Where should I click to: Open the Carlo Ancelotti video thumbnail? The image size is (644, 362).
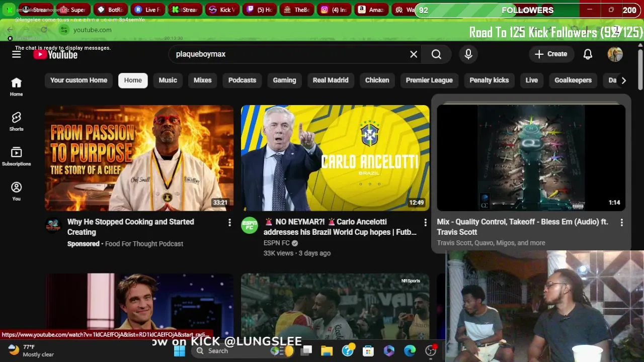(x=335, y=158)
